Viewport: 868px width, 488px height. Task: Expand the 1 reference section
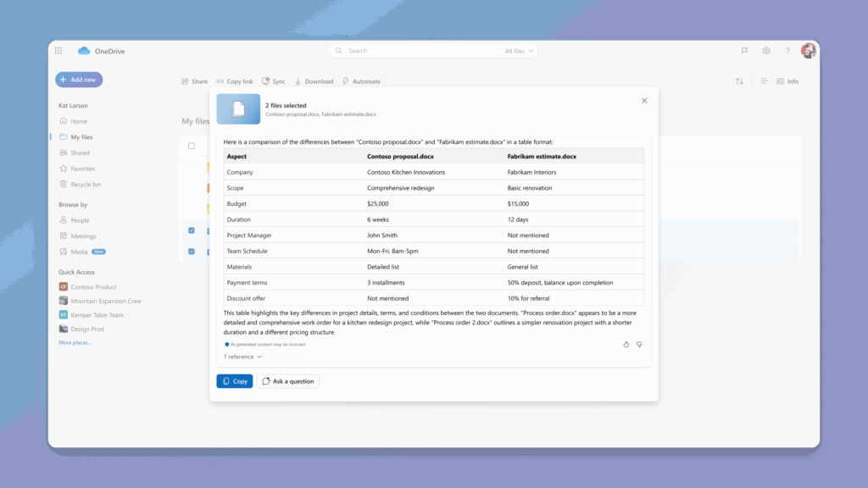242,357
